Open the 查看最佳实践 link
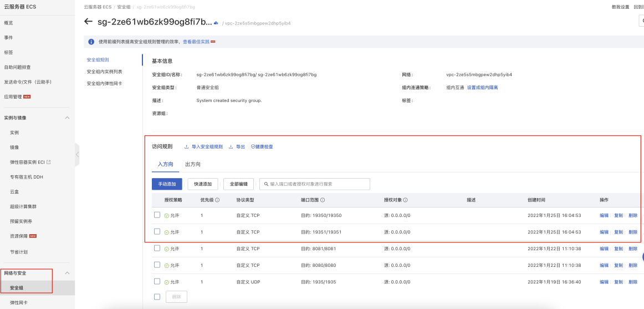This screenshot has height=309, width=644. tap(196, 42)
